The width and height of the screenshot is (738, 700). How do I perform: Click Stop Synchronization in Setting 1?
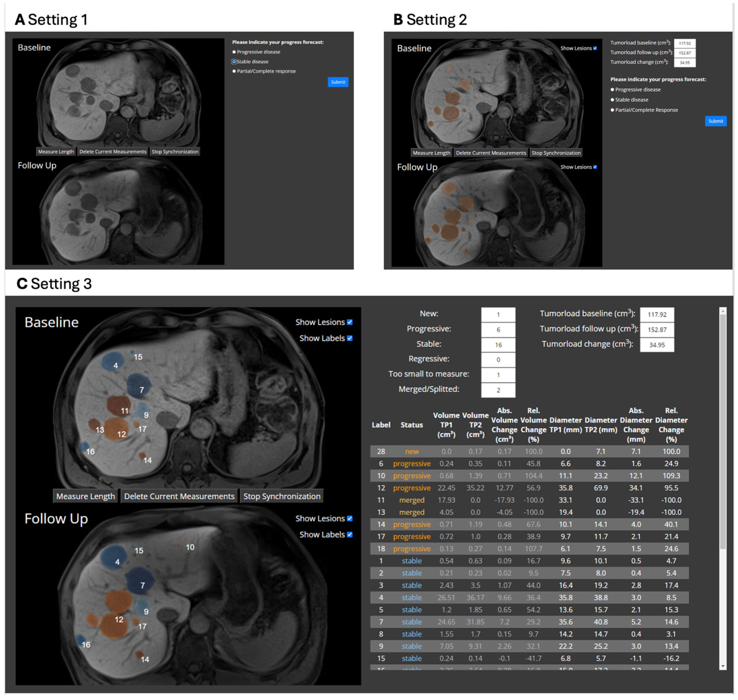pyautogui.click(x=175, y=151)
